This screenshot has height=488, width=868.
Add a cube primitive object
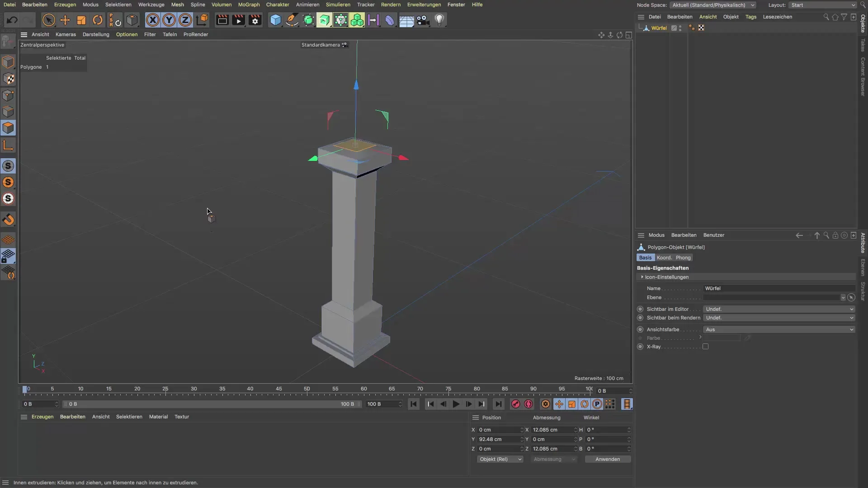click(x=275, y=20)
